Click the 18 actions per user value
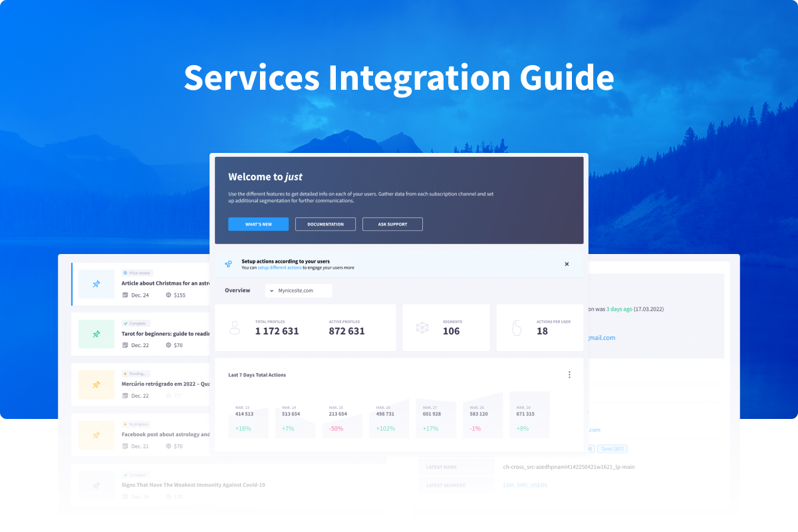Screen dimensions: 798x532 [x=542, y=331]
